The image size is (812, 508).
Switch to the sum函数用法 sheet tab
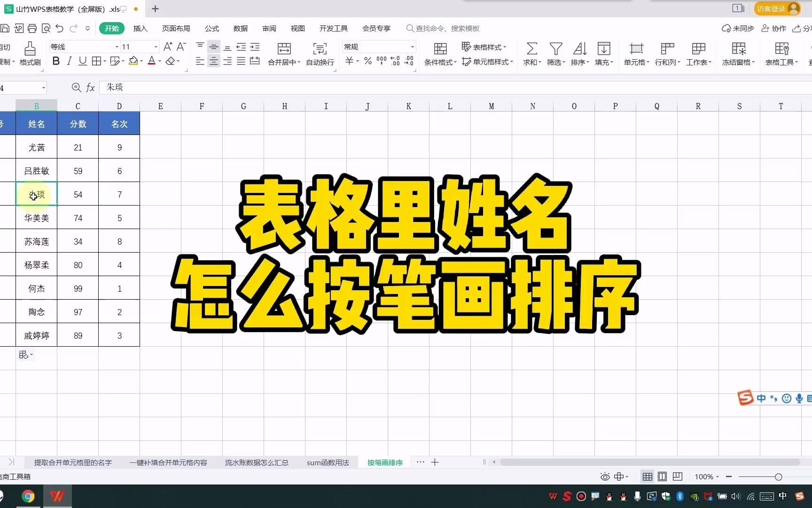tap(328, 462)
